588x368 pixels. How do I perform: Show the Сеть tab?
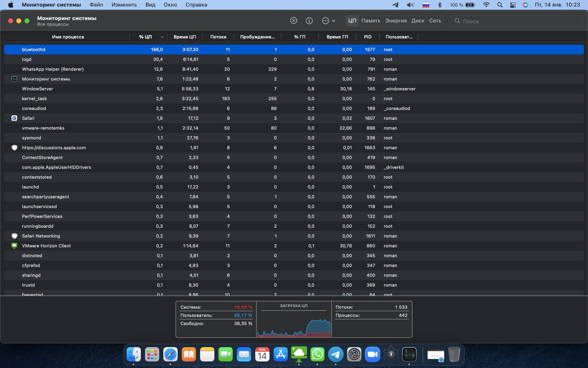tap(435, 21)
